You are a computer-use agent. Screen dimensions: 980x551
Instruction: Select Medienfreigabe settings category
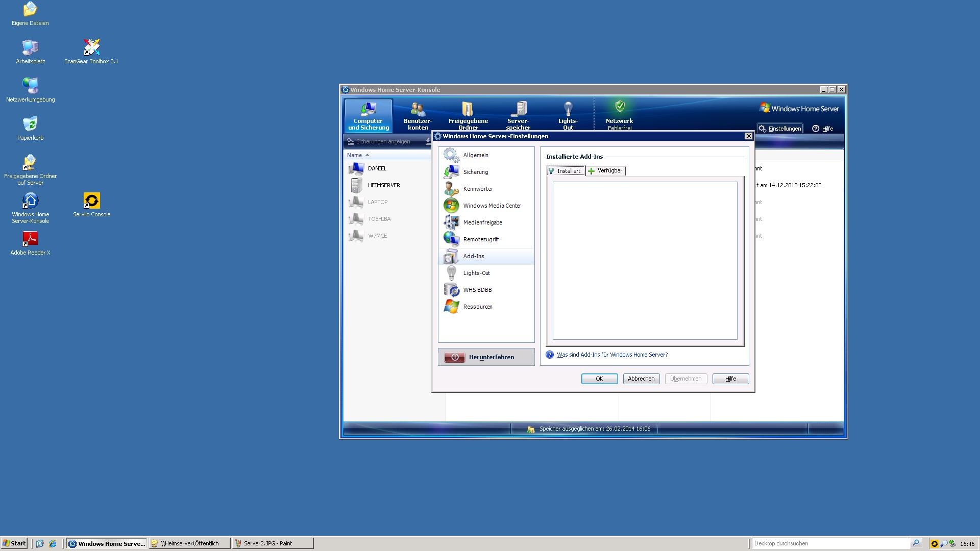[486, 222]
